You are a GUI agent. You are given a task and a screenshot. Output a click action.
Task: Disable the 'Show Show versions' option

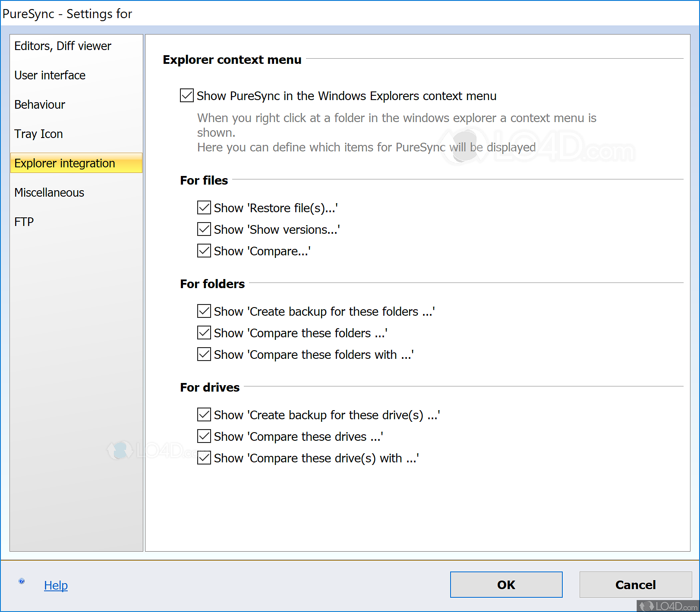tap(203, 229)
